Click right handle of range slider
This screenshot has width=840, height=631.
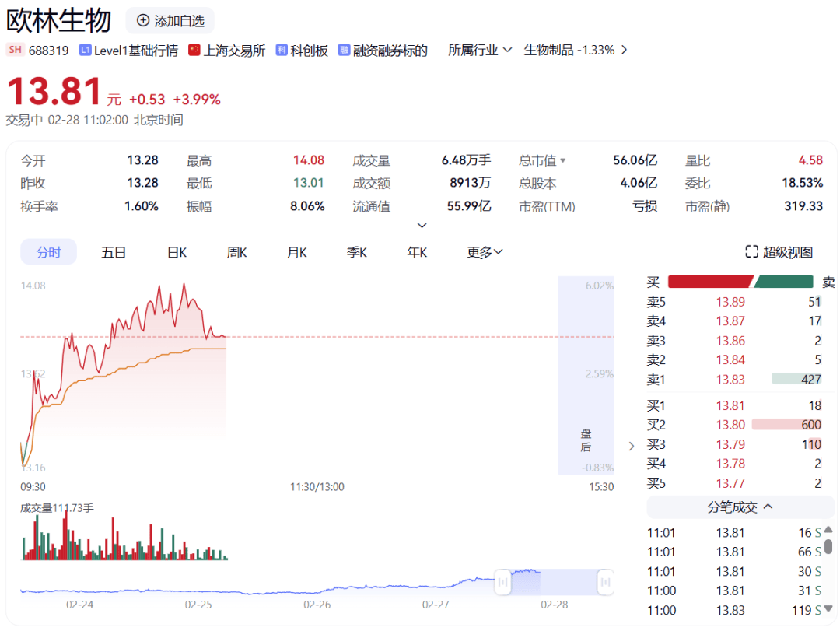click(x=605, y=582)
